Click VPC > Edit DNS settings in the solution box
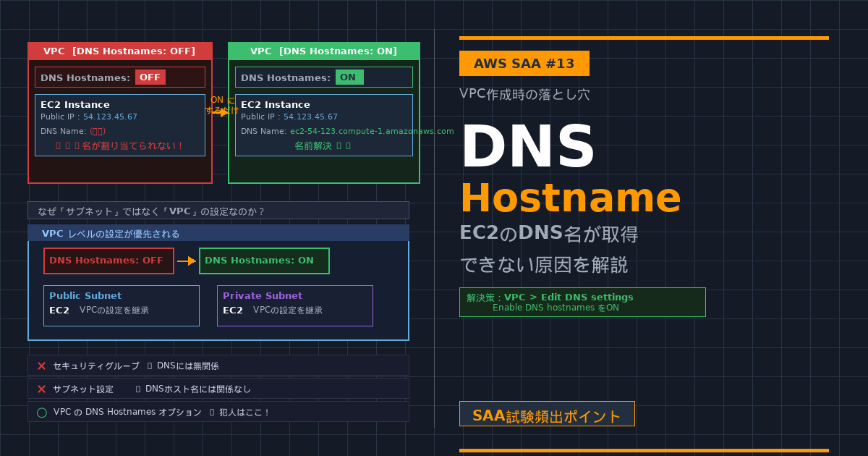 568,297
